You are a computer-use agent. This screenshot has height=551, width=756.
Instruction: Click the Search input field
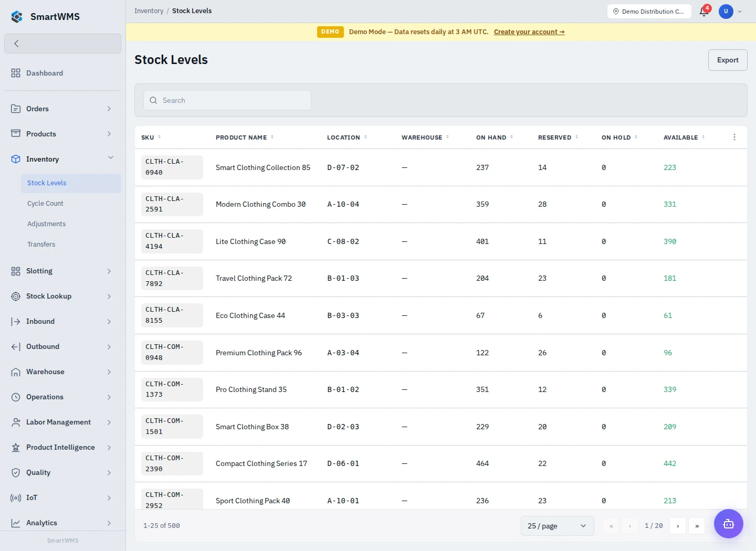[x=227, y=100]
